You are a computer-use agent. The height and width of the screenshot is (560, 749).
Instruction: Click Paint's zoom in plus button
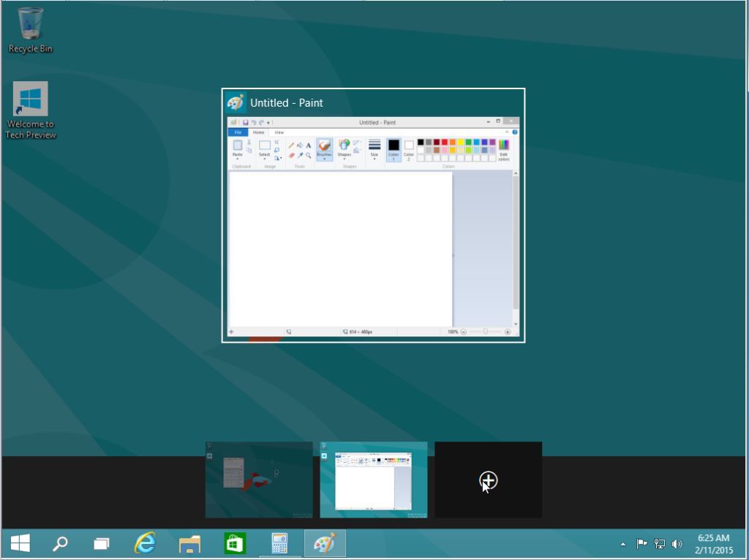click(x=508, y=332)
